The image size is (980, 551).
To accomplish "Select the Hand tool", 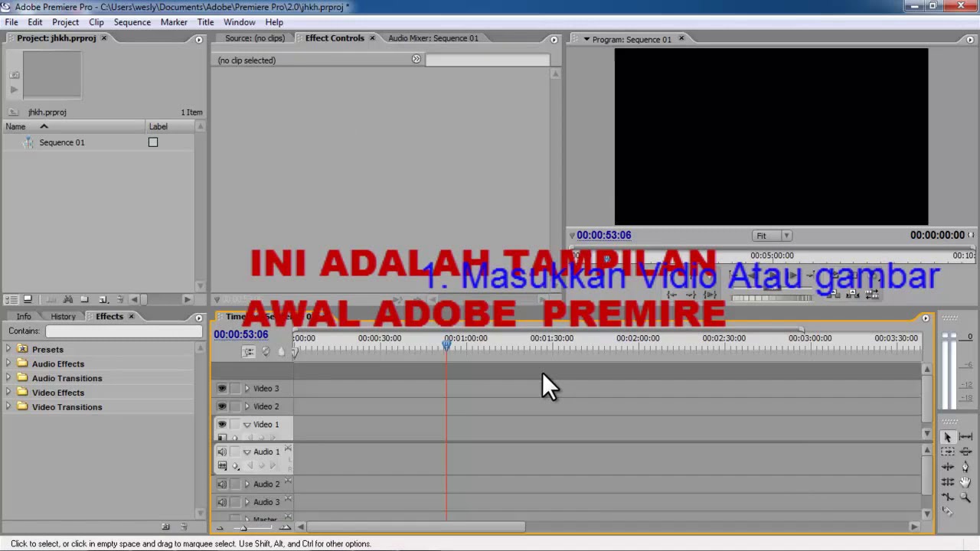I will point(965,481).
